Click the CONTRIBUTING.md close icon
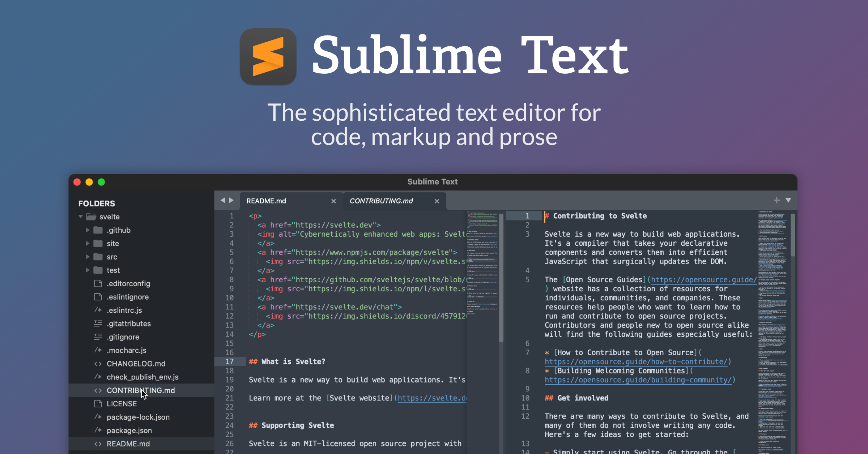 (437, 201)
